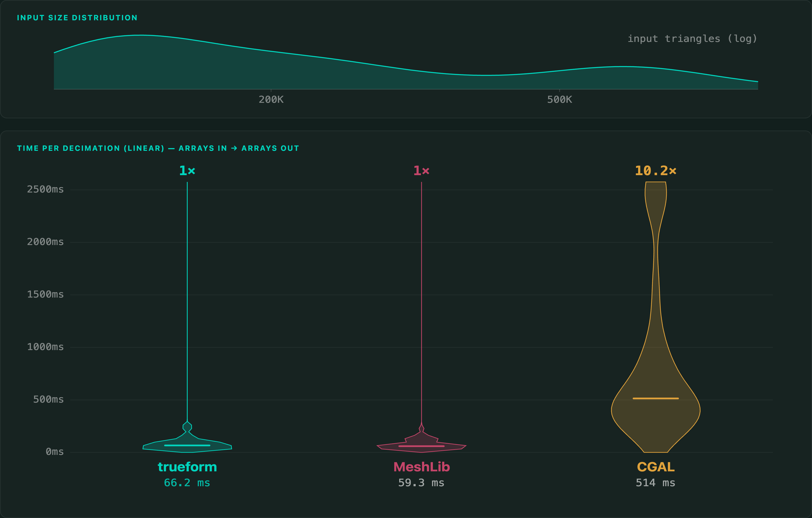The height and width of the screenshot is (518, 812).
Task: Click the teal "1×" label above trueform
Action: pyautogui.click(x=187, y=171)
